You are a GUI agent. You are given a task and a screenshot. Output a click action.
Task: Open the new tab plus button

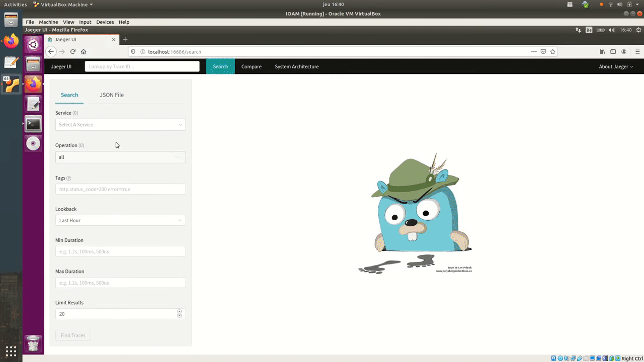pyautogui.click(x=125, y=39)
